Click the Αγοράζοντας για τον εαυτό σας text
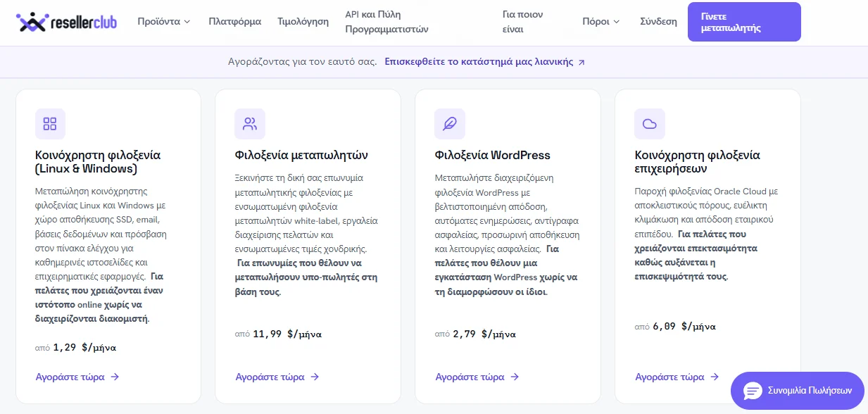 (303, 62)
